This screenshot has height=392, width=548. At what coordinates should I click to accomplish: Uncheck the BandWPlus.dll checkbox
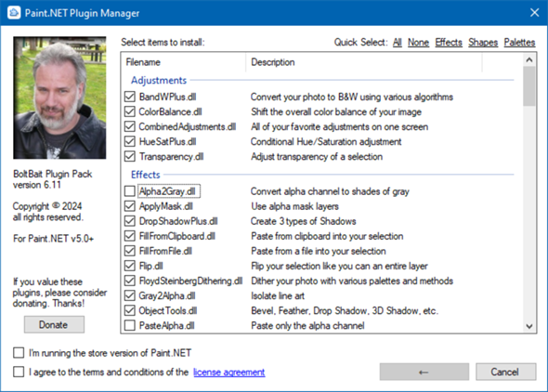coord(130,97)
